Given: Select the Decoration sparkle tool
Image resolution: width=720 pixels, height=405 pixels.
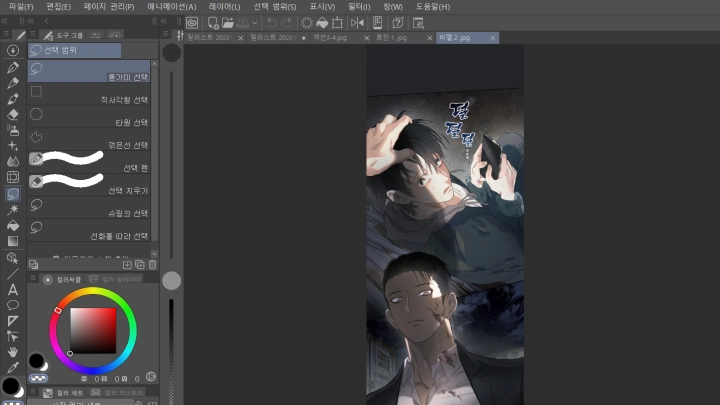Looking at the screenshot, I should (x=13, y=146).
